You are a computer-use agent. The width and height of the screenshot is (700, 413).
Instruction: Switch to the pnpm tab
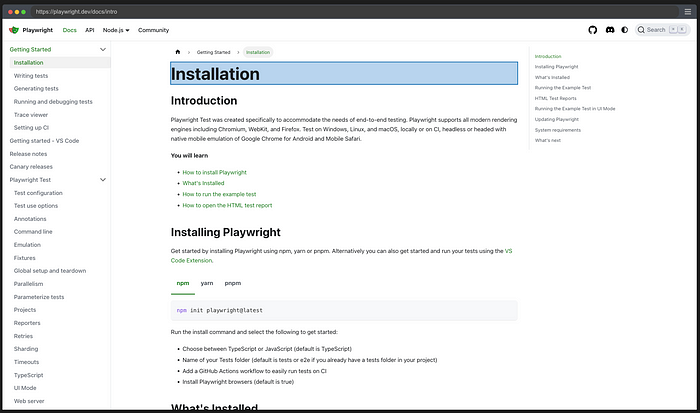tap(233, 284)
